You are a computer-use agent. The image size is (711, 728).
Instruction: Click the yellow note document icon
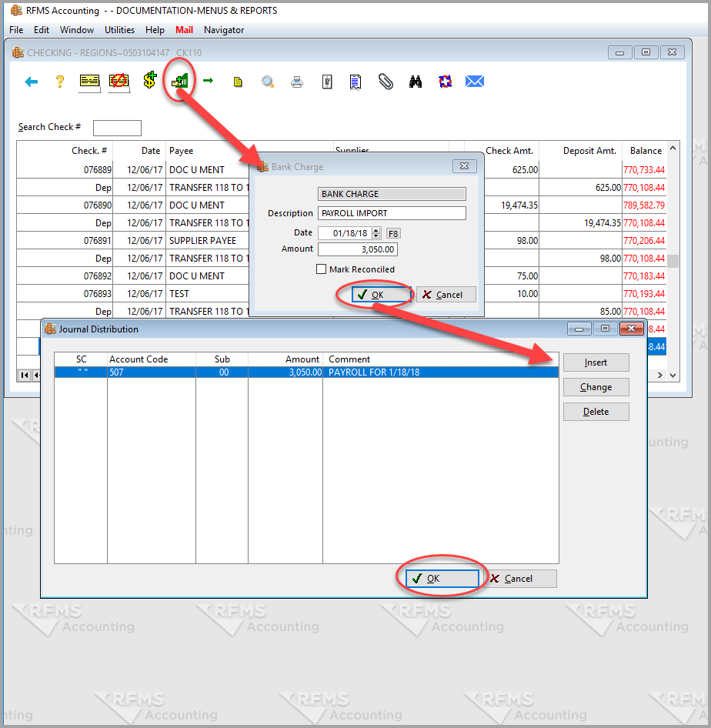(238, 82)
